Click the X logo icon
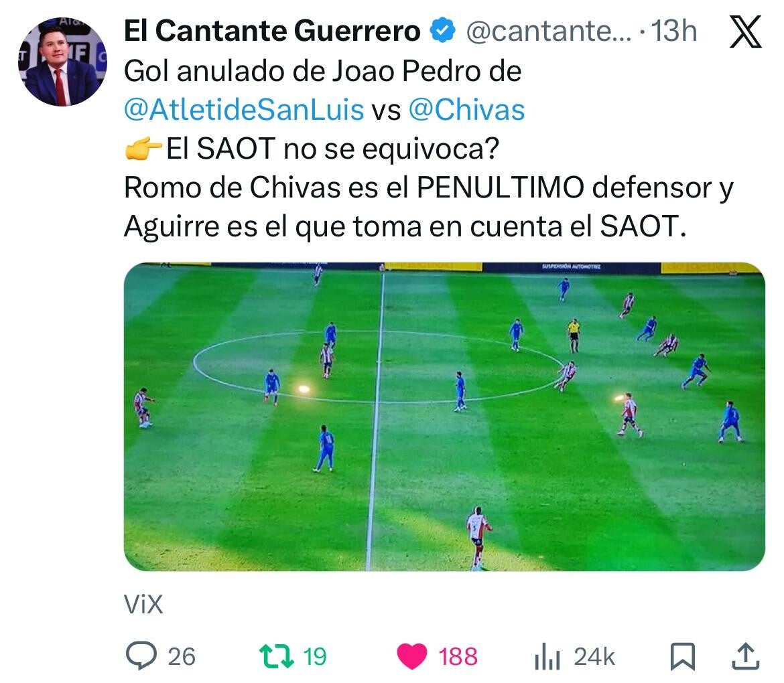This screenshot has width=784, height=683. [745, 33]
